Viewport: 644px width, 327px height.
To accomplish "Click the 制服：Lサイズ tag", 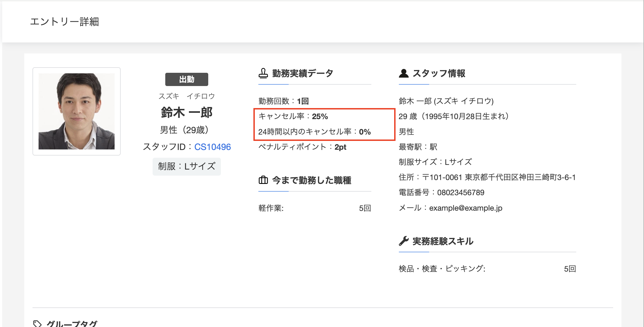I will click(187, 167).
